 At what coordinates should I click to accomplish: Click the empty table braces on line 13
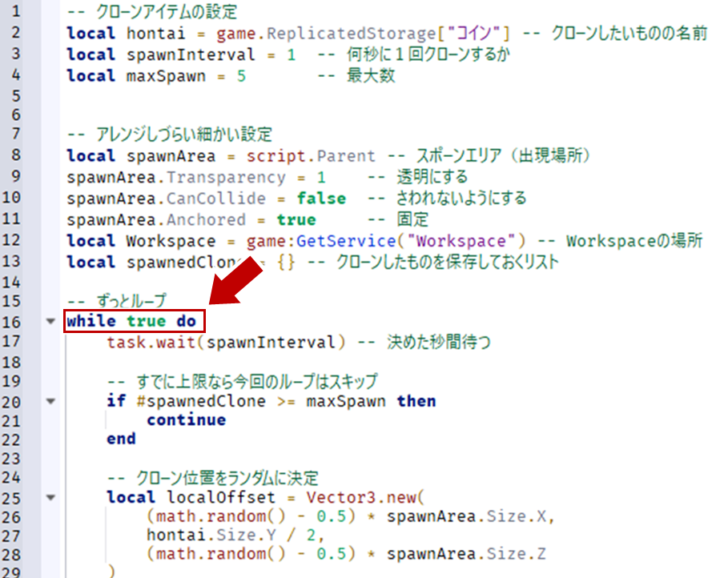[286, 263]
